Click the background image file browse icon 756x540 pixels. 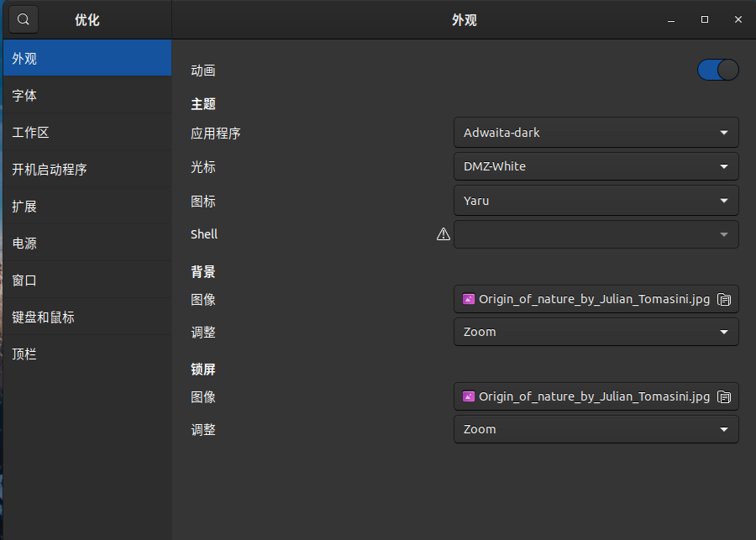(x=724, y=300)
